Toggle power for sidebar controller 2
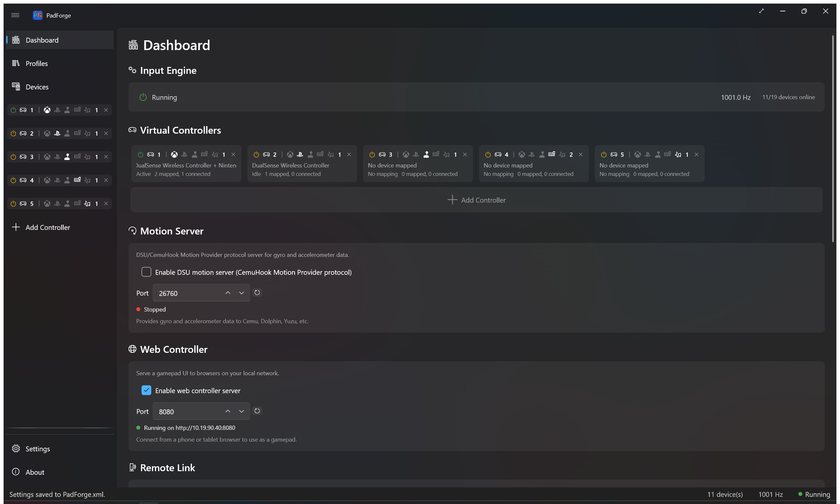 (x=13, y=133)
